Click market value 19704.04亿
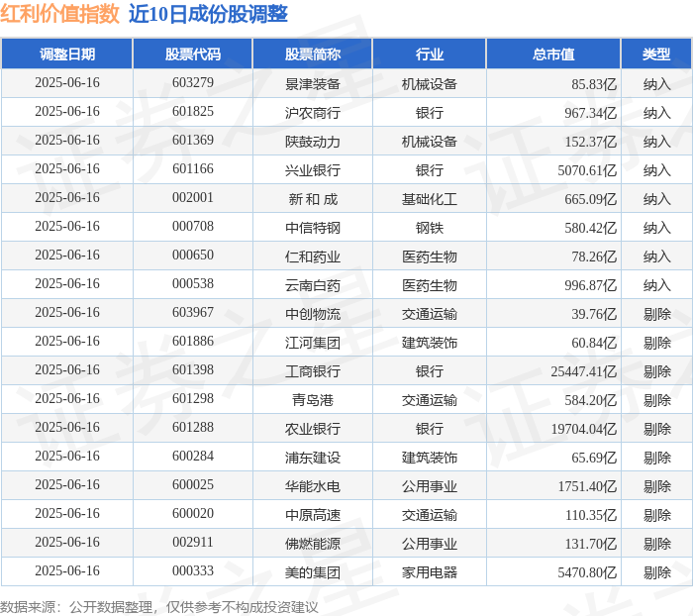 pos(583,429)
